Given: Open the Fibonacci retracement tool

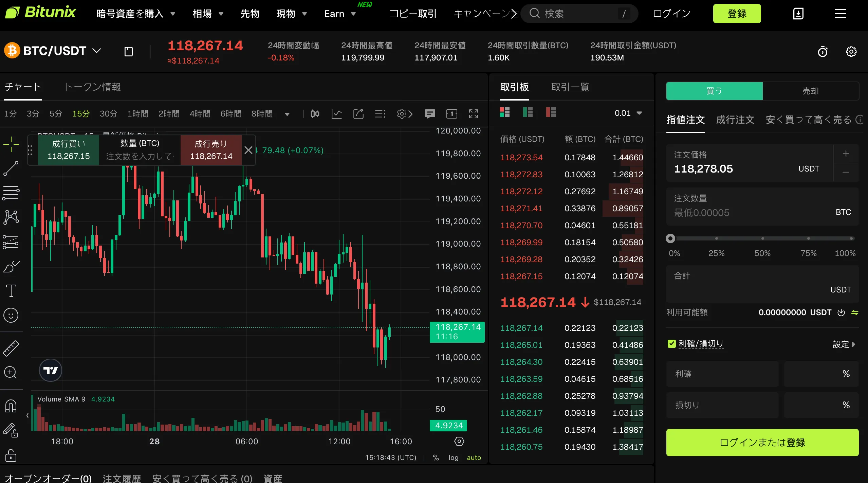Looking at the screenshot, I should pos(11,193).
